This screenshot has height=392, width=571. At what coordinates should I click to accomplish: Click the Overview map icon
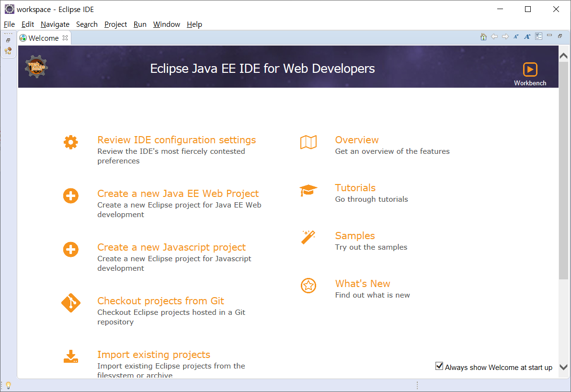[308, 142]
